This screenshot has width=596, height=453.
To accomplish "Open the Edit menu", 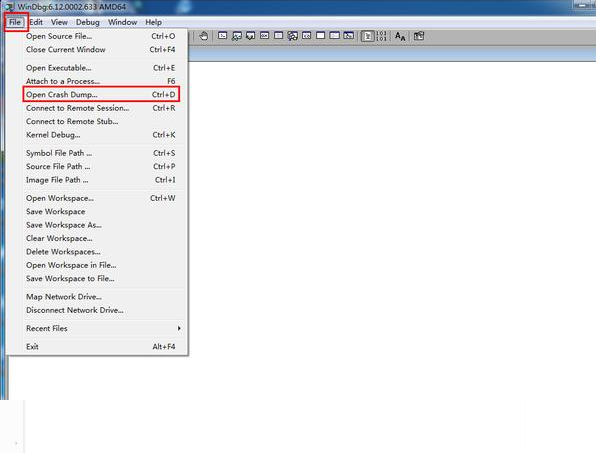I will (36, 22).
